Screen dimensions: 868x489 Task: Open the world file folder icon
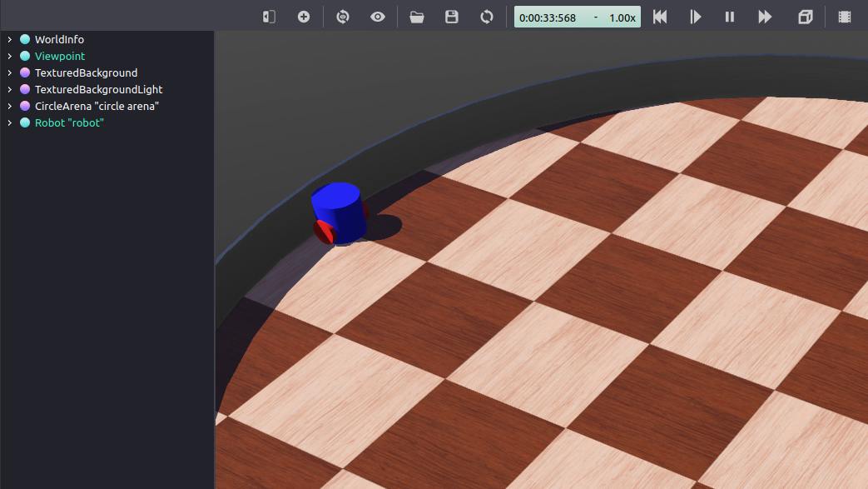417,17
